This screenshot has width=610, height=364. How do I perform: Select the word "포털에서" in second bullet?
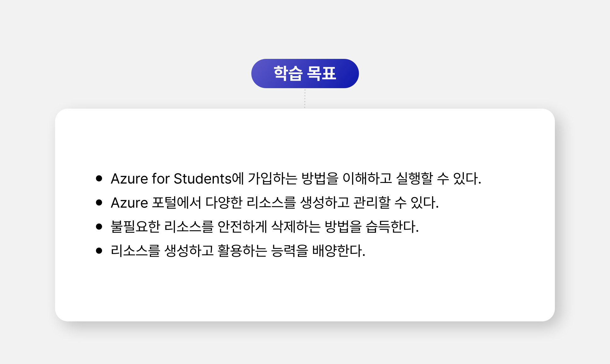[176, 202]
